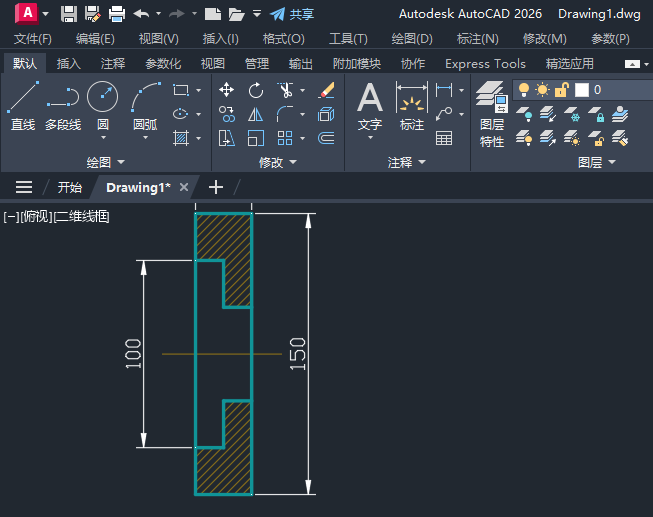Image resolution: width=653 pixels, height=517 pixels.
Task: Select the Copy tool
Action: click(227, 114)
